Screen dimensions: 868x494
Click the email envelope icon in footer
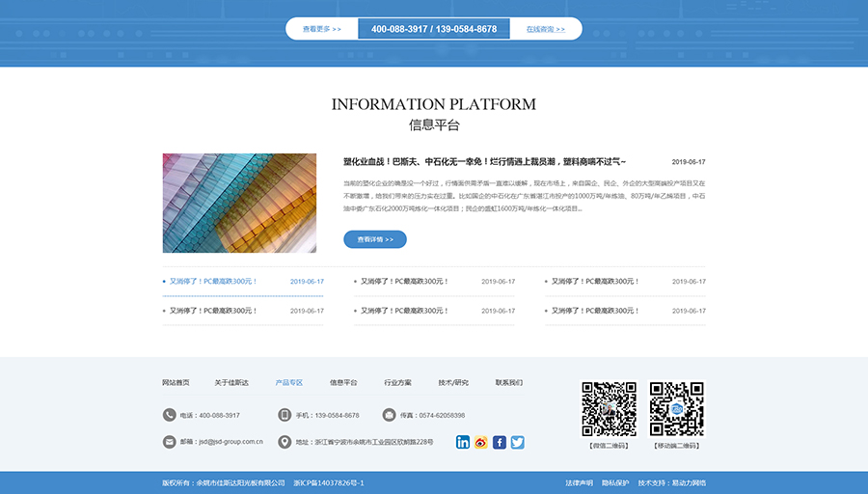[170, 442]
